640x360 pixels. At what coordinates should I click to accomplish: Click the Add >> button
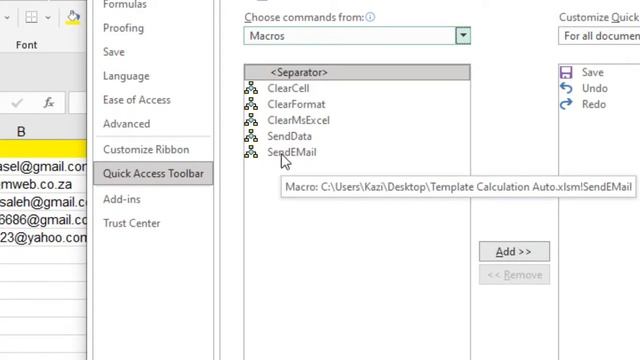coord(514,251)
